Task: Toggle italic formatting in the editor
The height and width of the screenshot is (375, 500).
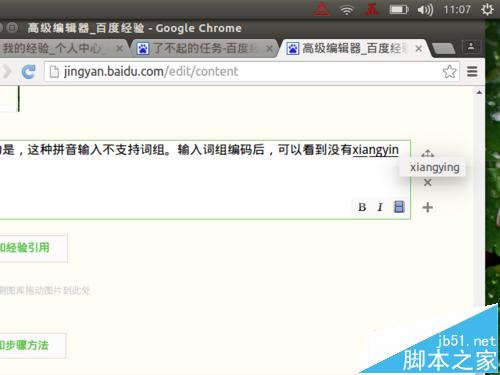Action: click(380, 207)
